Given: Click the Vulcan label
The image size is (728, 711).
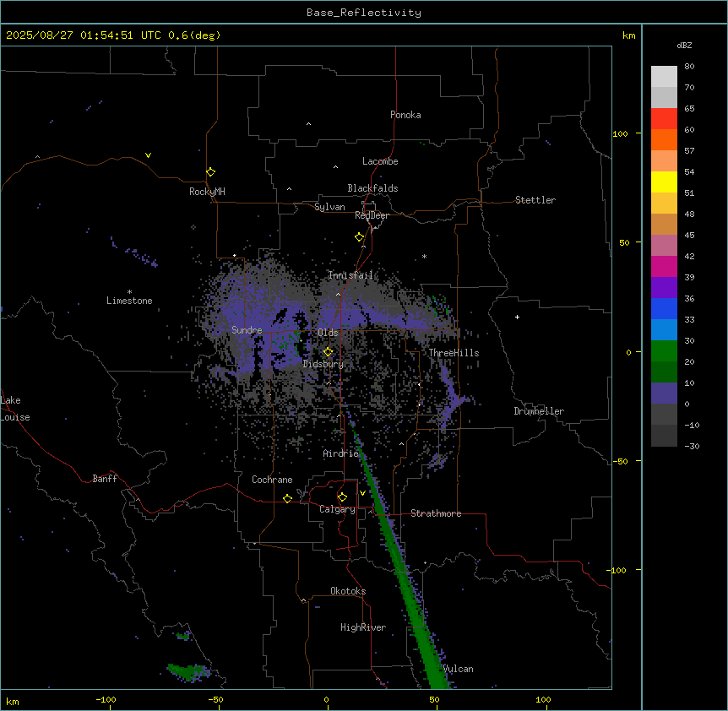Looking at the screenshot, I should (459, 669).
